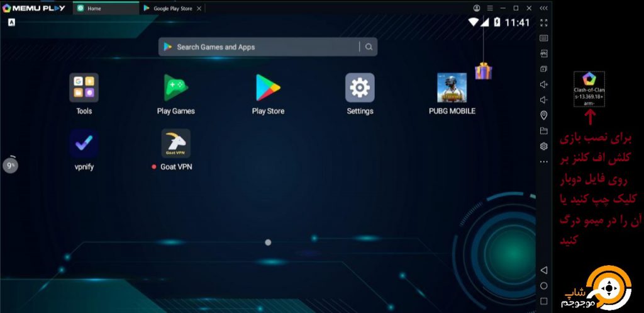Collapse the sidebar with triple arrows
644x313 pixels.
(543, 8)
